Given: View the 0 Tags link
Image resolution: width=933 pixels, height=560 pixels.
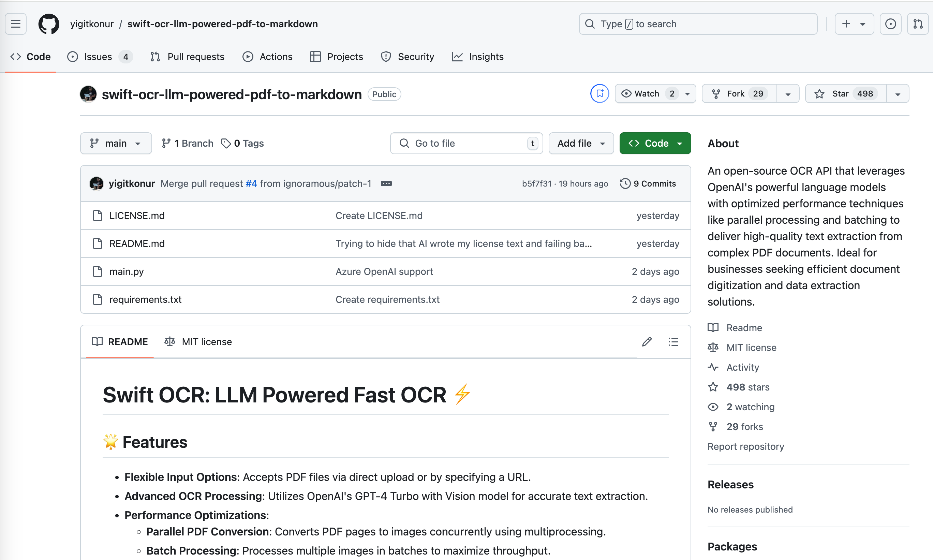Looking at the screenshot, I should (x=242, y=143).
